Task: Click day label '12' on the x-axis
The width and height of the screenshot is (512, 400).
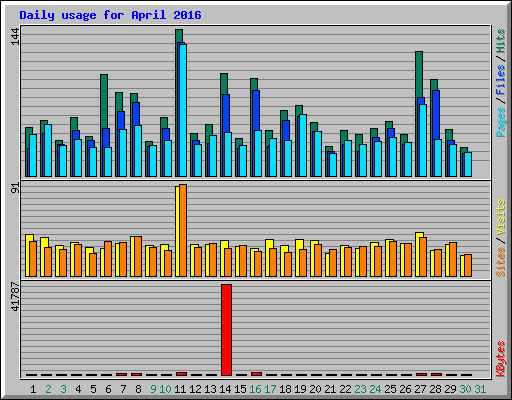Action: tap(195, 389)
